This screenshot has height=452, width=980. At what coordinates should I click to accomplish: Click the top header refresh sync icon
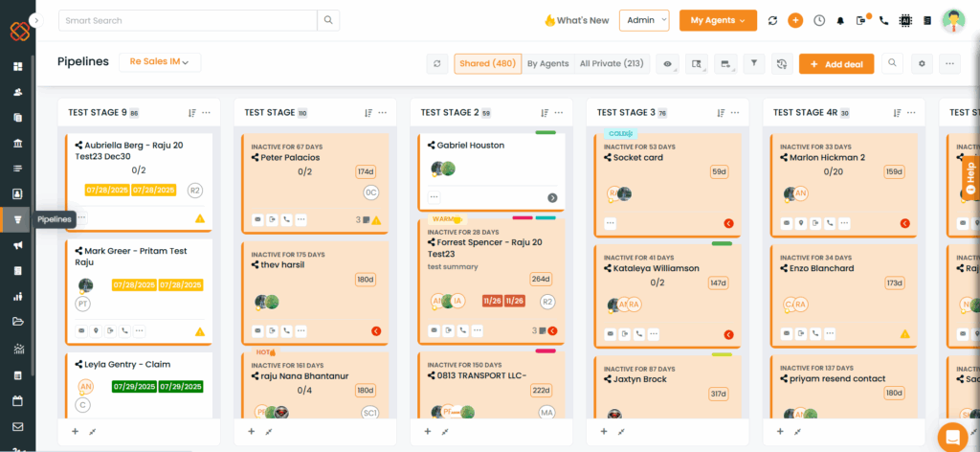772,21
